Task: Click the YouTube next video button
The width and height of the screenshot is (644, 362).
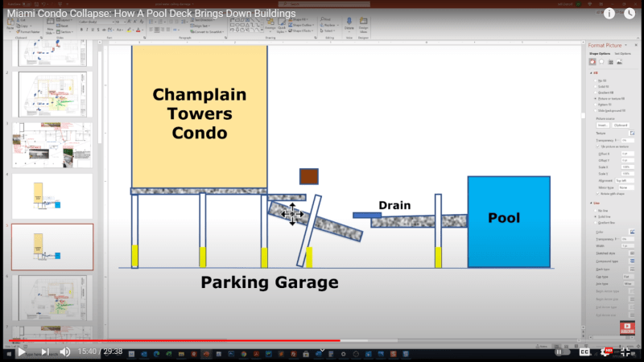Action: pyautogui.click(x=45, y=352)
